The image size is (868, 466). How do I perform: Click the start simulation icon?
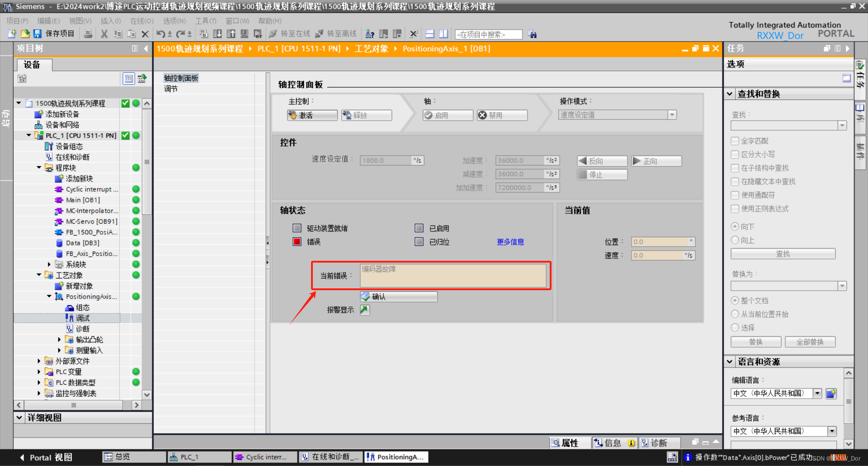[245, 34]
